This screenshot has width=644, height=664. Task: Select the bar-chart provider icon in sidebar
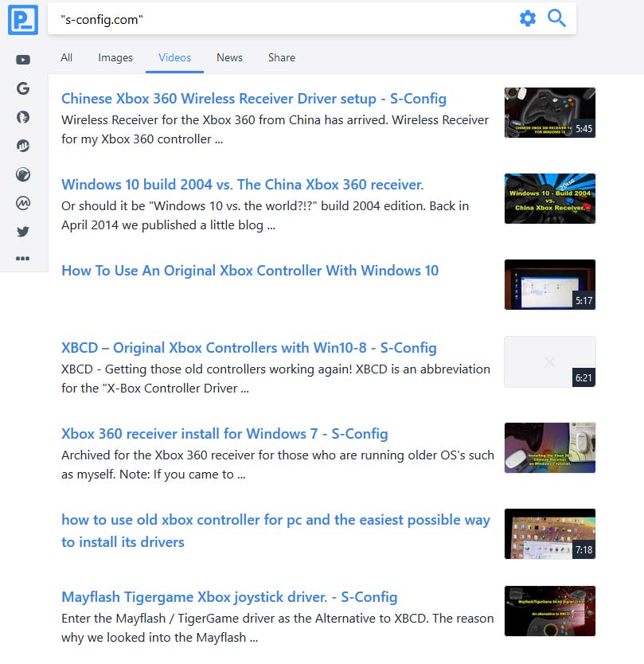[23, 146]
